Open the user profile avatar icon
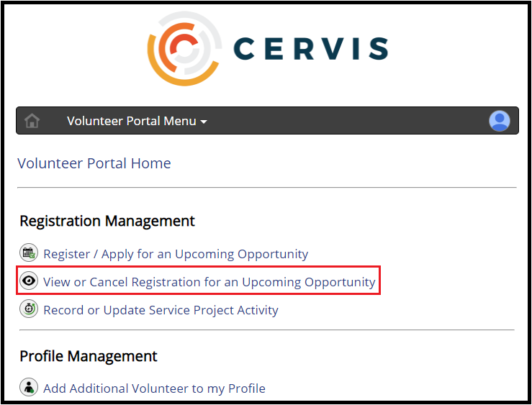The height and width of the screenshot is (405, 532). point(499,121)
